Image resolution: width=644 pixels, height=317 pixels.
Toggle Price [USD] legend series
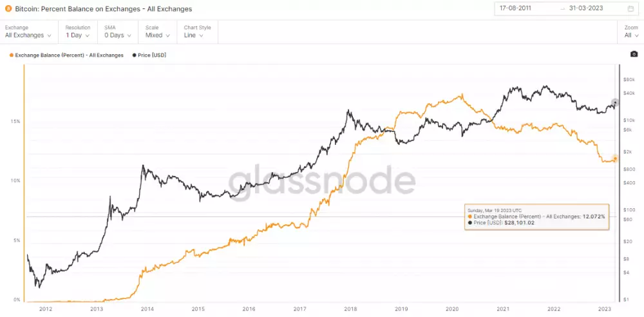[x=149, y=55]
